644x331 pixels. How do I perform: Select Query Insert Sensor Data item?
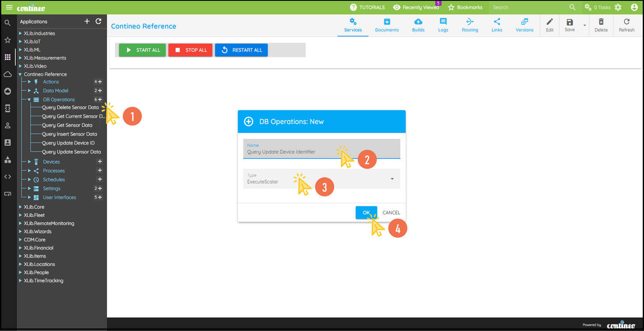coord(69,134)
